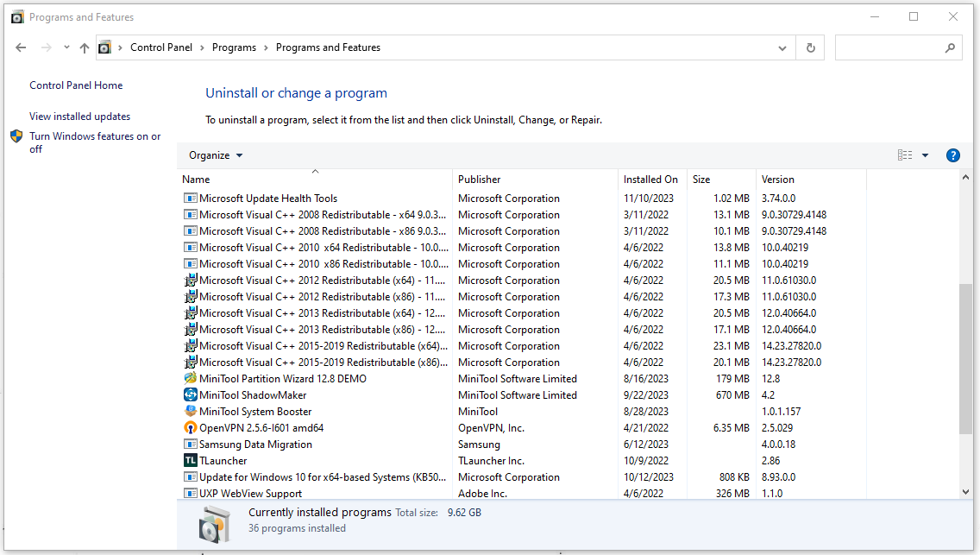Sort list by Installed On column
The image size is (980, 555).
(x=652, y=180)
